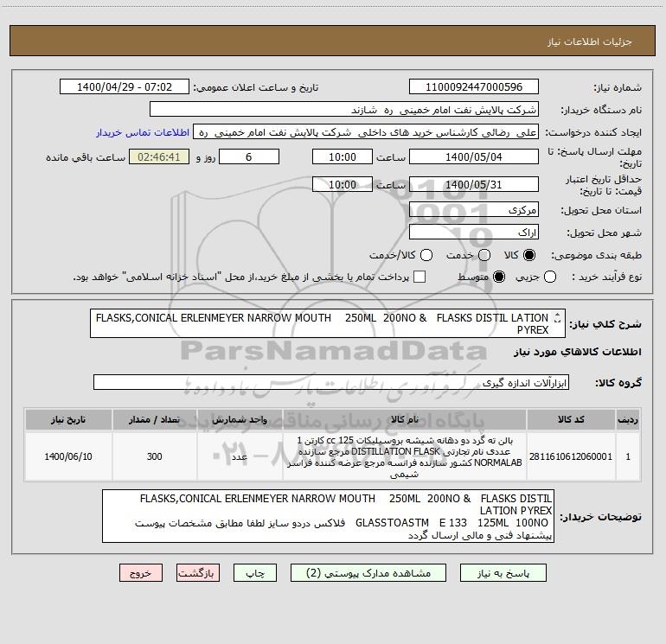This screenshot has height=644, width=666.
Task: Select the 'خدمت' radio option
Action: (483, 256)
